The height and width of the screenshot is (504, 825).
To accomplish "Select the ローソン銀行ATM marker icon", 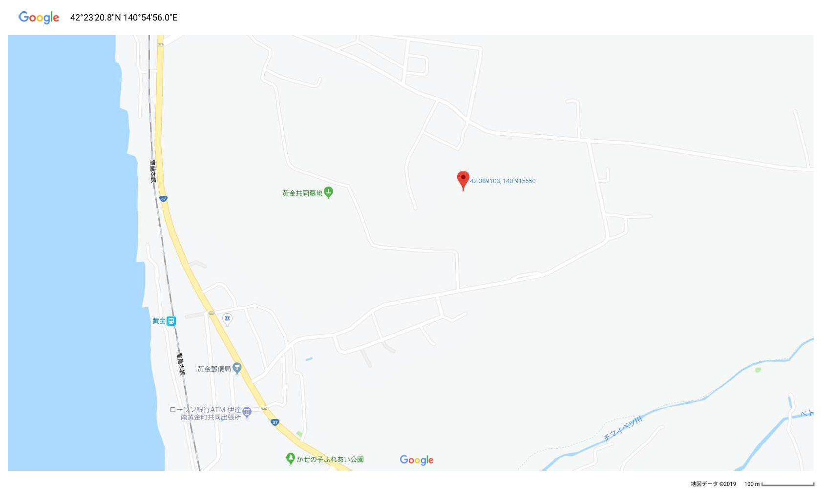I will tap(247, 413).
